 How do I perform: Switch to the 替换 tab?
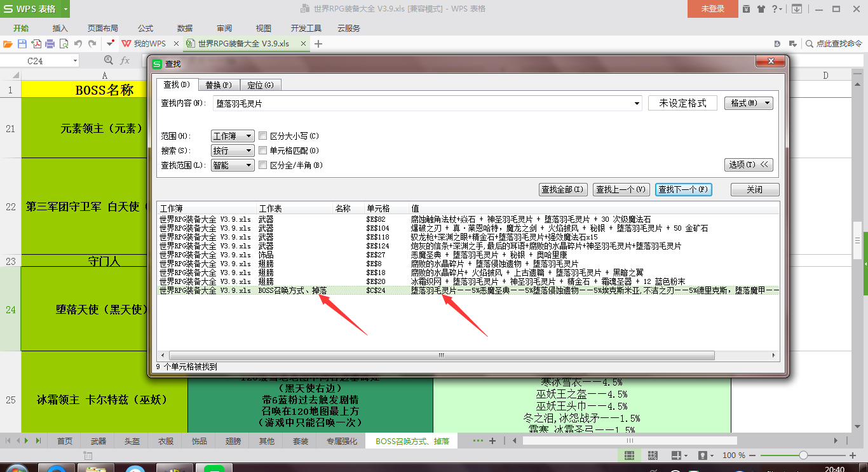pyautogui.click(x=219, y=85)
